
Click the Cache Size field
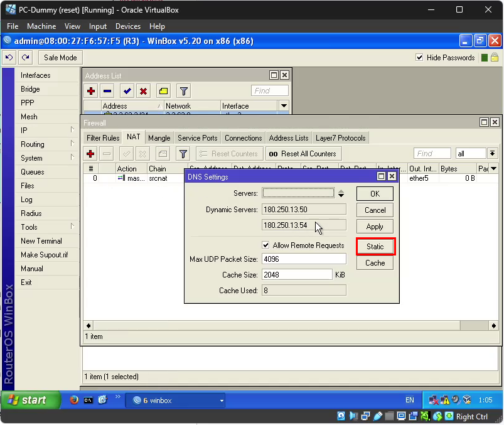(297, 275)
